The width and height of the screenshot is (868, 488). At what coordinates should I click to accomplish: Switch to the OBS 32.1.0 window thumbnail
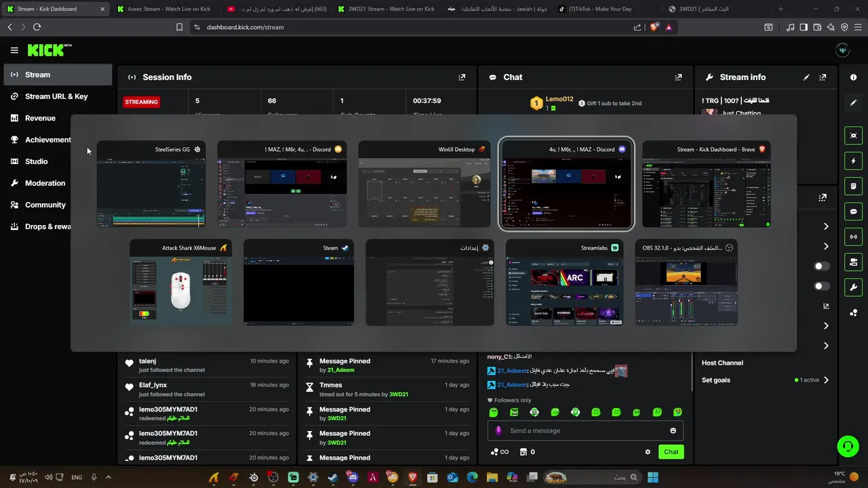[686, 283]
